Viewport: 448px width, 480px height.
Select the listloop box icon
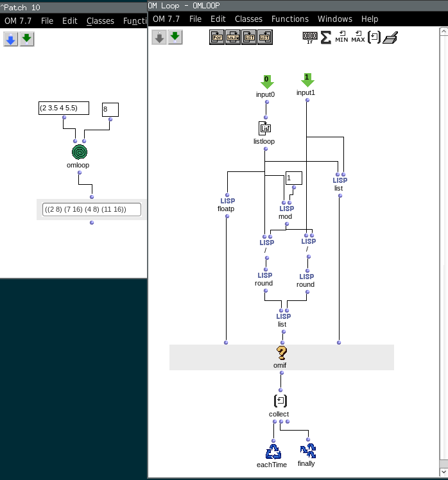click(x=264, y=128)
